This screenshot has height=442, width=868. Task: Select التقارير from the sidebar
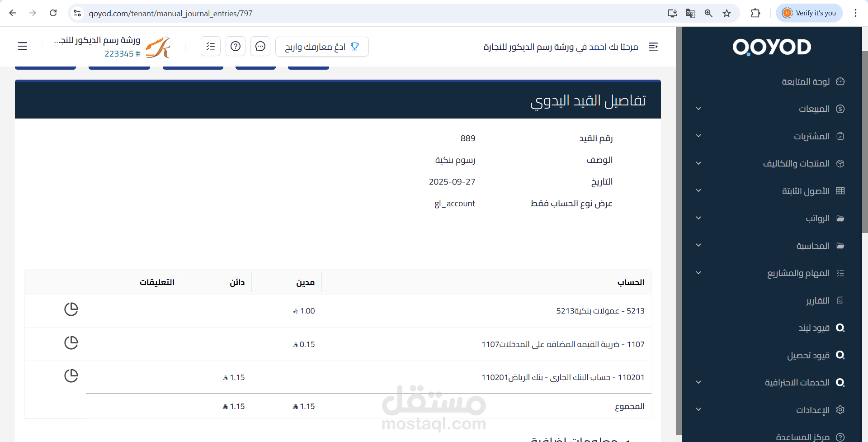[817, 300]
